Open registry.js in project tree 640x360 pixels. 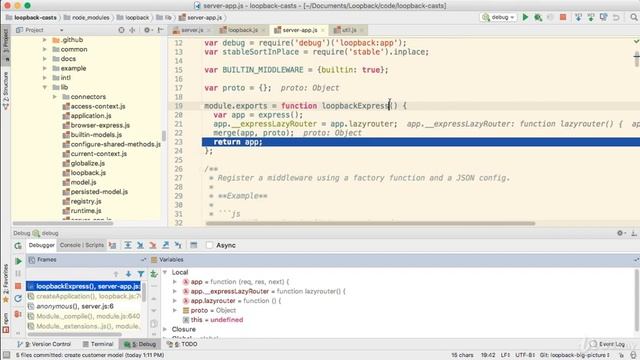[x=86, y=201]
